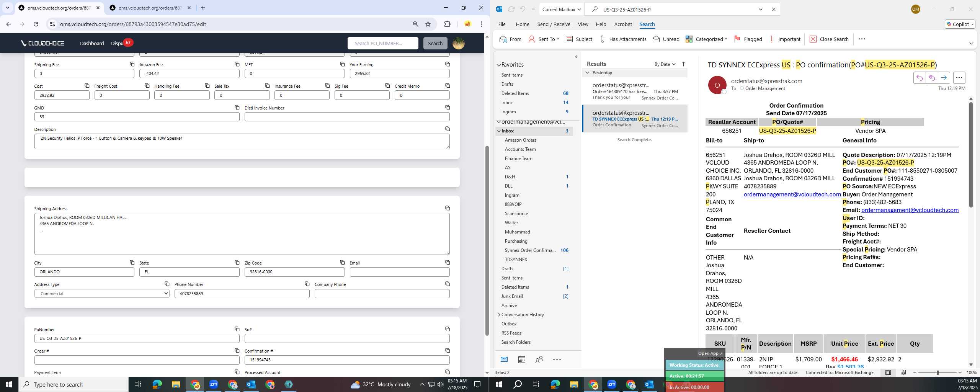Click Outlook zoom slider handle

[938, 372]
